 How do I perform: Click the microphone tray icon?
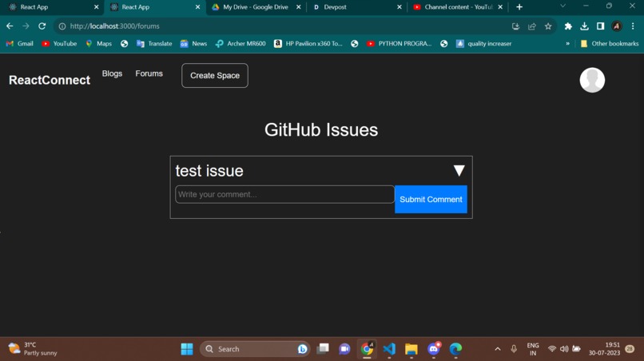[514, 349]
